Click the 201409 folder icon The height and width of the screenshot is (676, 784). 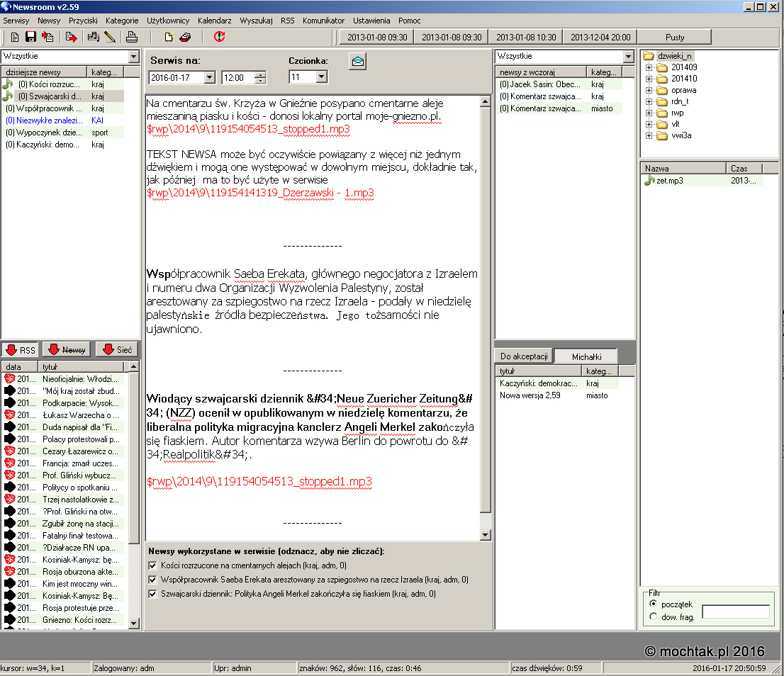662,67
